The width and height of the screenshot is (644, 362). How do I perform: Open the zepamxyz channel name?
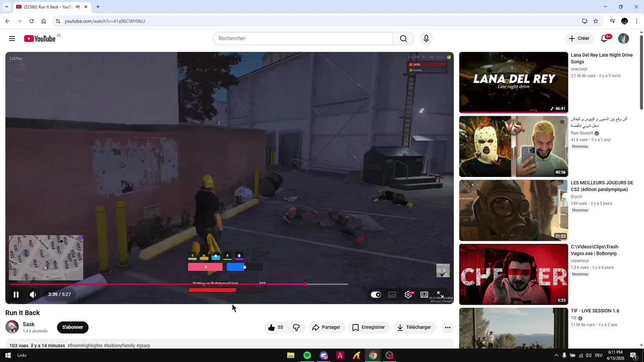580,261
